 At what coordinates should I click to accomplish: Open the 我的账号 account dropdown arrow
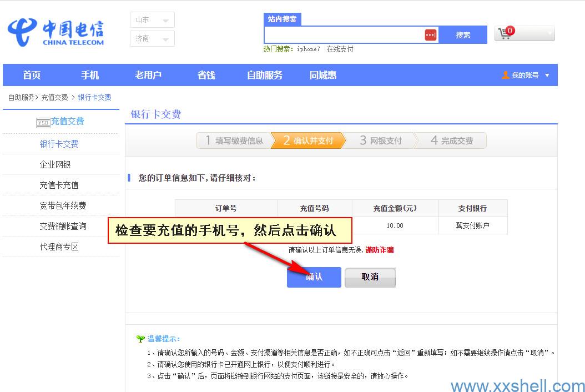click(547, 76)
